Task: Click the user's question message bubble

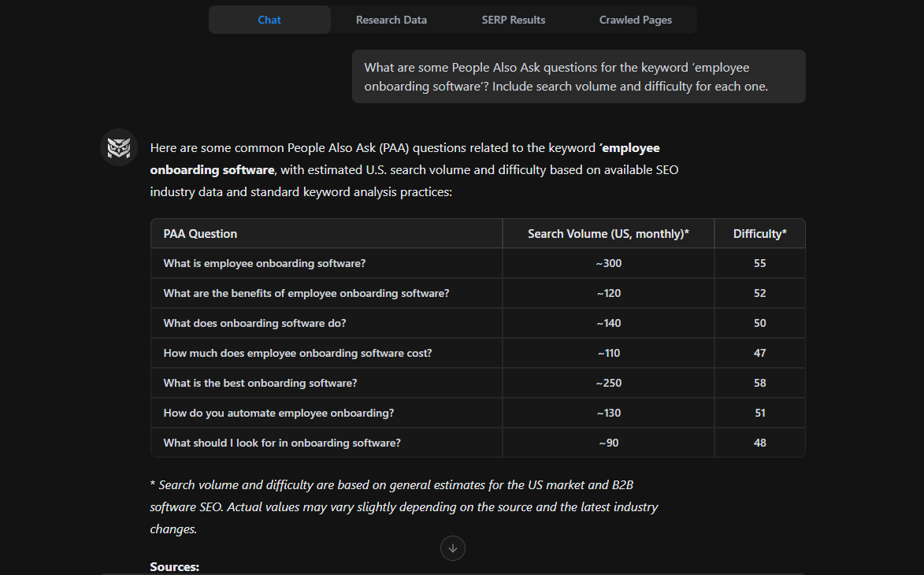Action: 579,76
